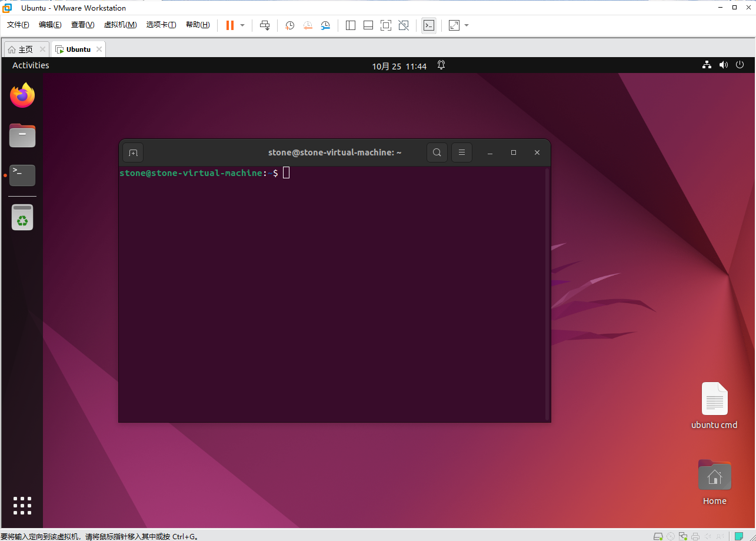This screenshot has height=541, width=756.
Task: Select the ubuntu cmd desktop file
Action: coord(714,406)
